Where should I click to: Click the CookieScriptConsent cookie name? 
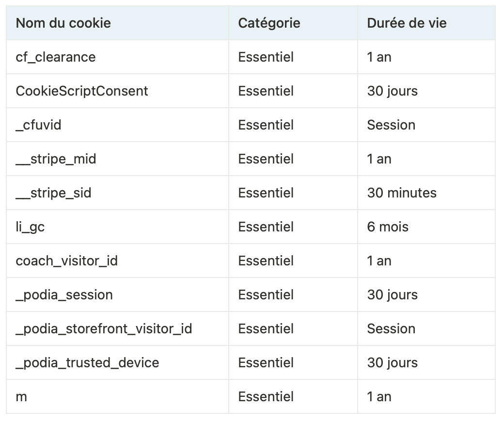pos(82,91)
